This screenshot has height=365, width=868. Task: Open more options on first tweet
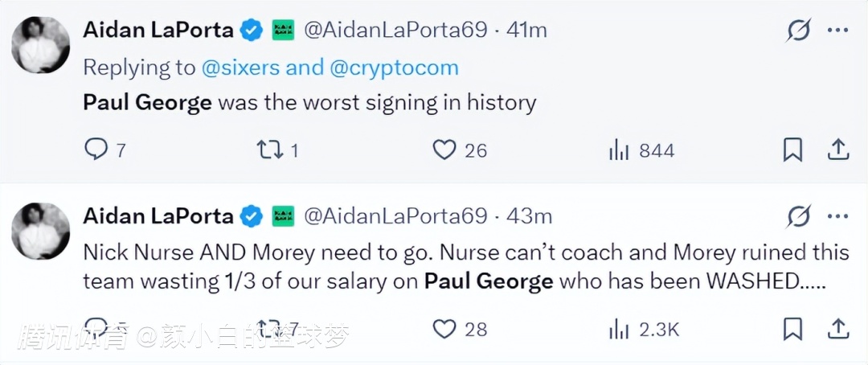click(837, 31)
